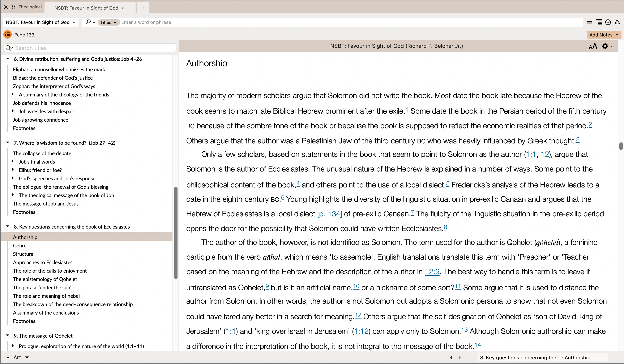Click the reading pane scrollbar thumb
The image size is (624, 364).
[x=621, y=146]
